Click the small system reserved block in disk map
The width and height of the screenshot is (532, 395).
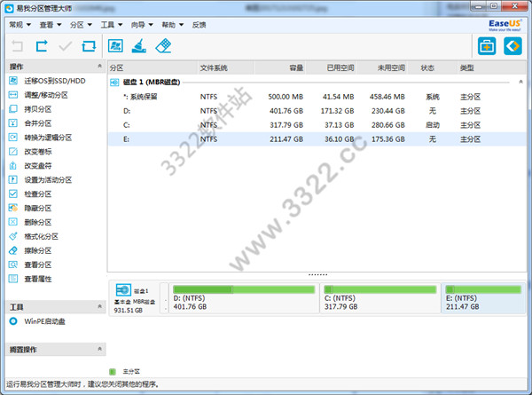(165, 298)
